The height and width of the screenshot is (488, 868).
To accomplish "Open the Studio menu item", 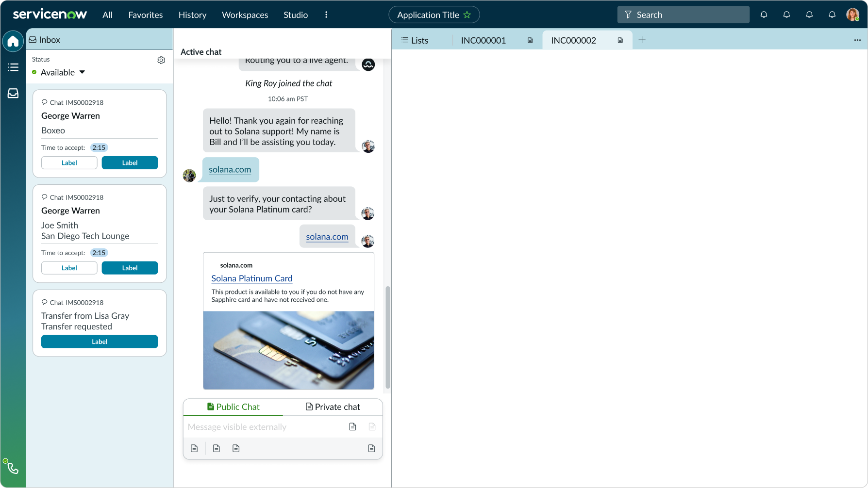I will [x=296, y=15].
